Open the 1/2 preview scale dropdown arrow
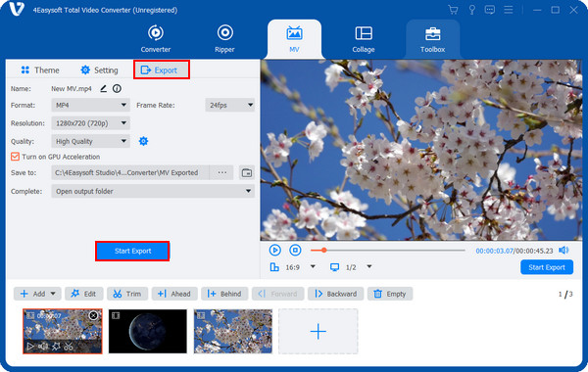Image resolution: width=588 pixels, height=372 pixels. pos(369,266)
